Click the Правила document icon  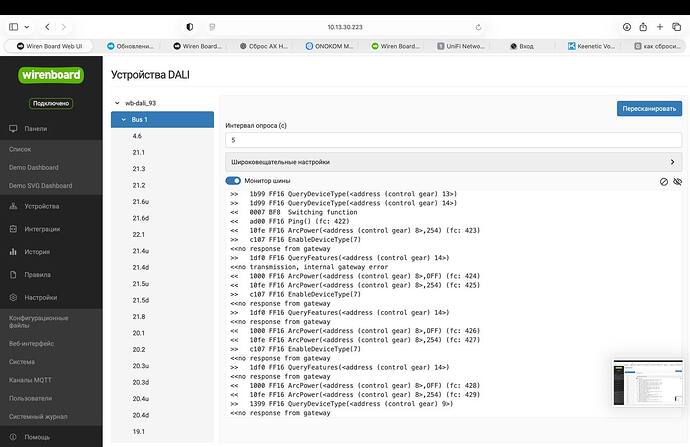tap(13, 275)
